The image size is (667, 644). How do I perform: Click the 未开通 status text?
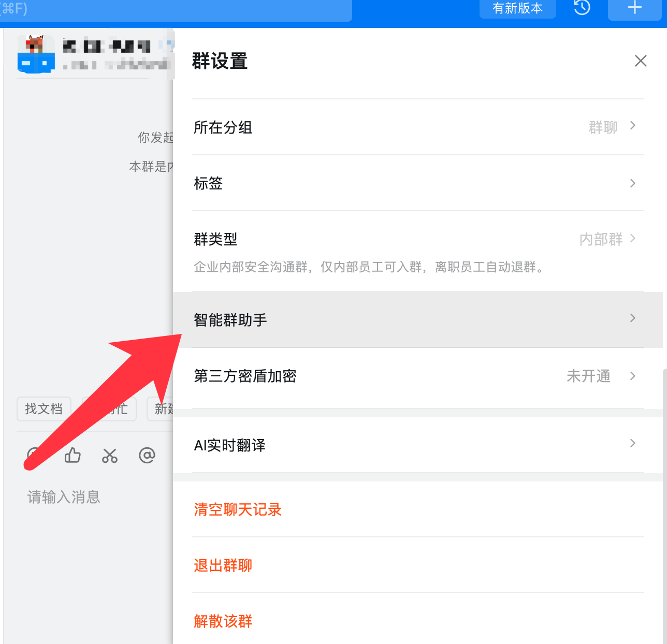[x=589, y=376]
